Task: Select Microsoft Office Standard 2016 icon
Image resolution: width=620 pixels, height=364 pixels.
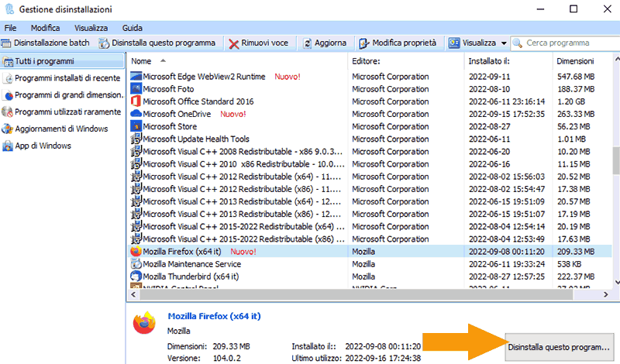Action: (x=136, y=101)
